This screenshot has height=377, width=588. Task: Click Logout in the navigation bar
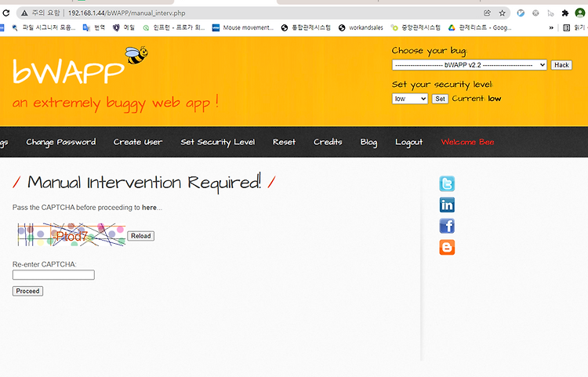pos(408,143)
